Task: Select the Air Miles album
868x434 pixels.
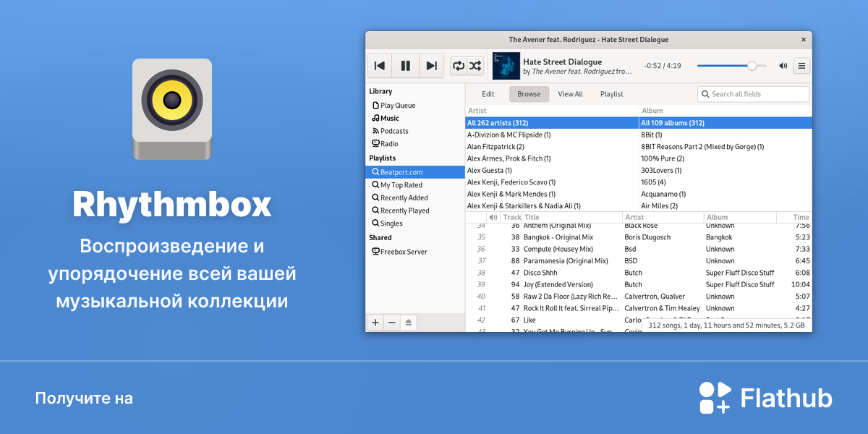Action: 726,206
